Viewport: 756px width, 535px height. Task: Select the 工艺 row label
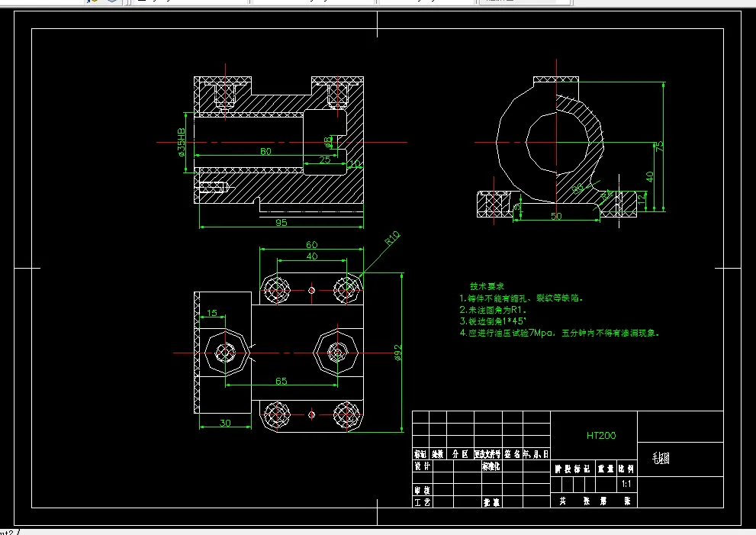point(423,502)
